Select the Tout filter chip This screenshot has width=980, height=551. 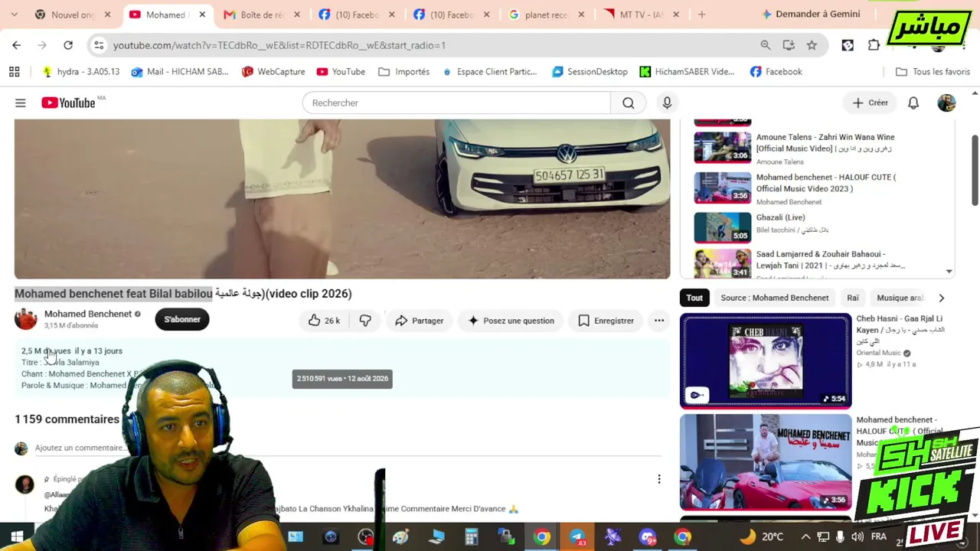694,298
